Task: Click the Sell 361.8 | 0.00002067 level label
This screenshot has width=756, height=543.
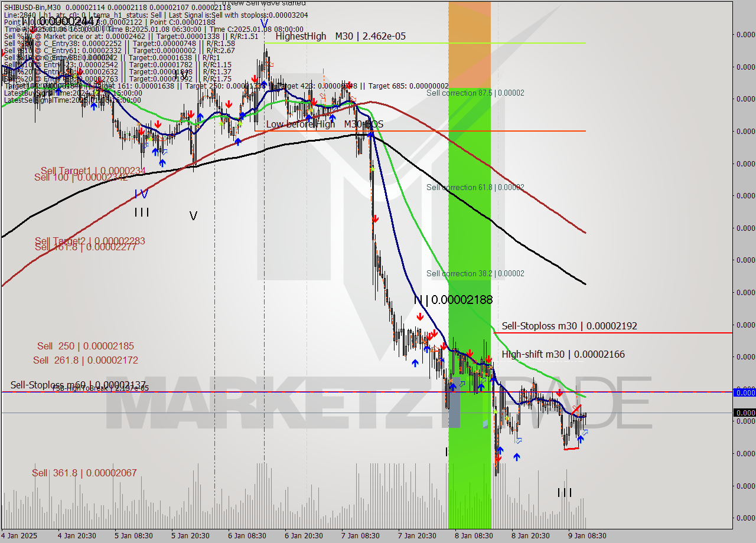Action: click(84, 473)
